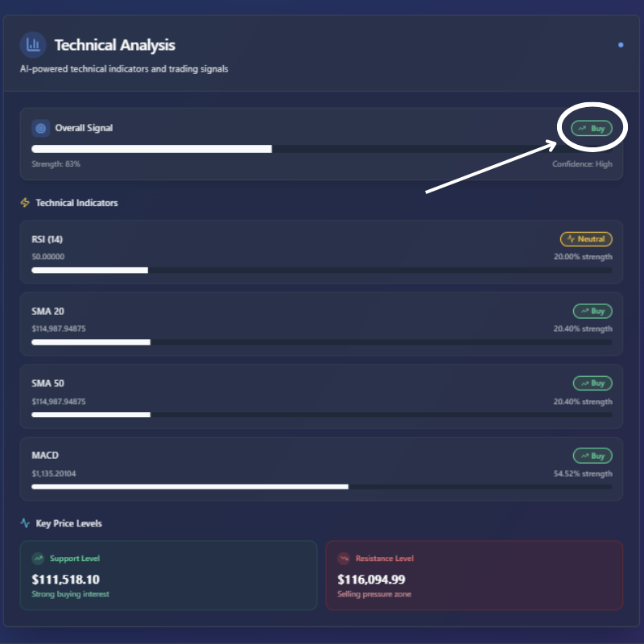Click the Technical Analysis bar chart icon
Screen dimensions: 644x644
(x=33, y=45)
